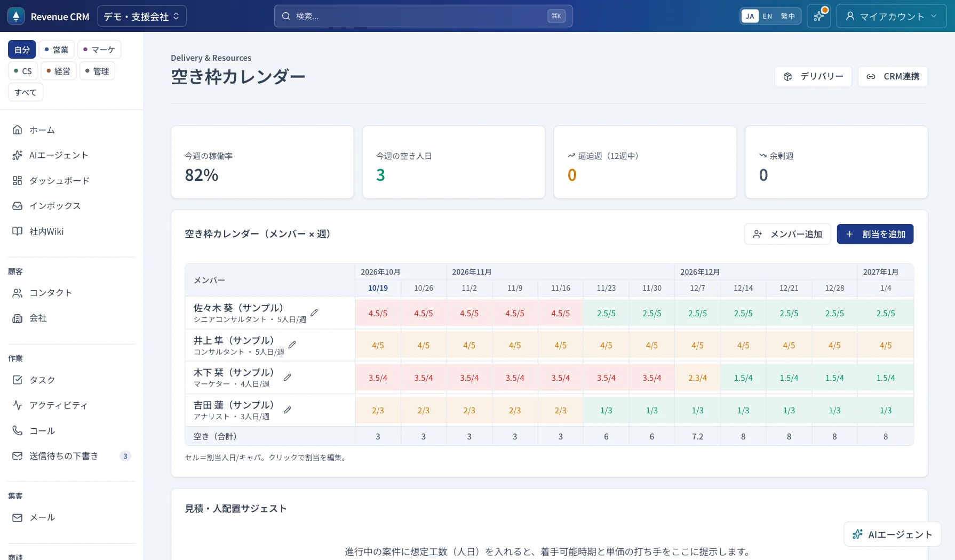The height and width of the screenshot is (560, 955).
Task: Open 会社 in sidebar
Action: (71, 318)
